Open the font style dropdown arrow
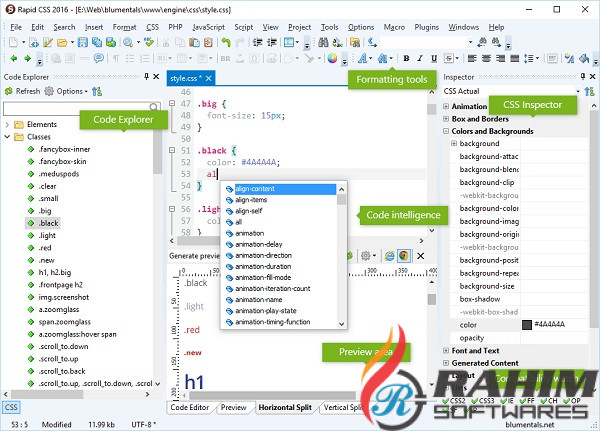 [370, 59]
